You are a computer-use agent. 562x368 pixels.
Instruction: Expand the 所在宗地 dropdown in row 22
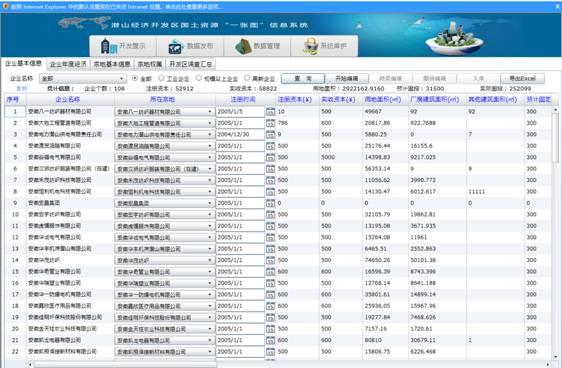click(210, 352)
